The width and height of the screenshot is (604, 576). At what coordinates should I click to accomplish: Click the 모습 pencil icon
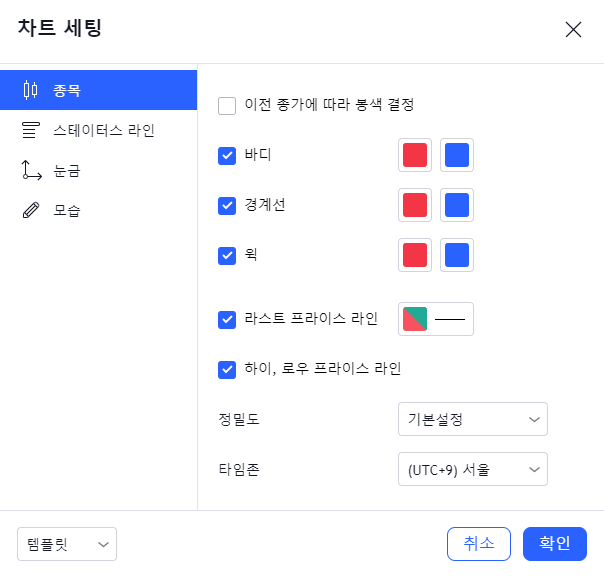[30, 211]
